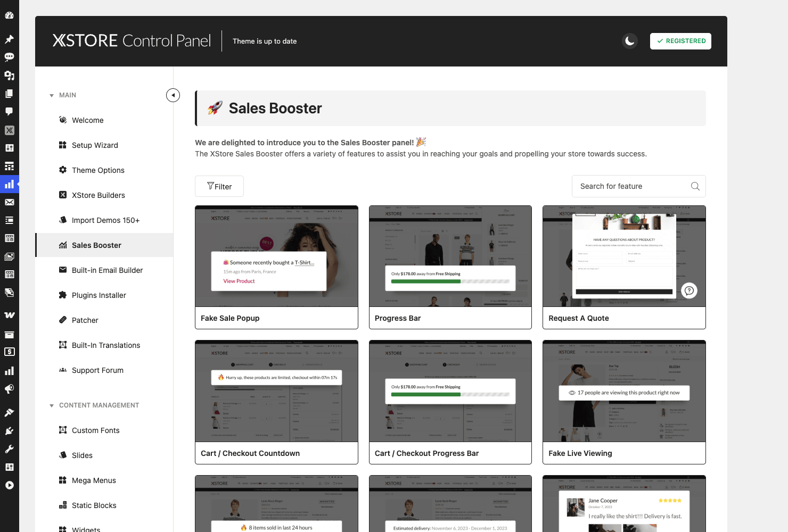
Task: Select Sales Booster menu item
Action: click(104, 245)
